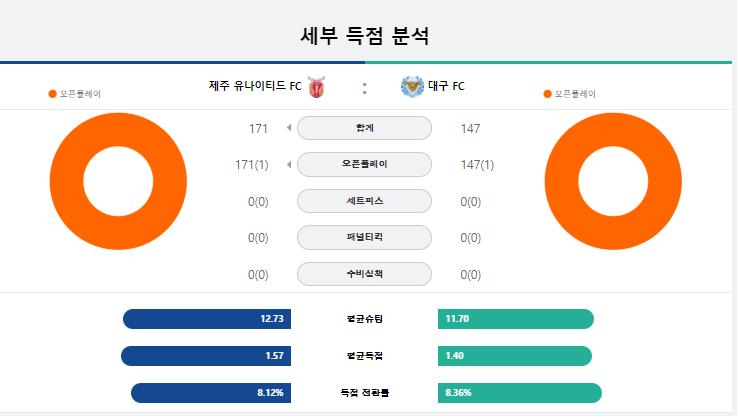This screenshot has height=416, width=737.
Task: Click the left orange 오픈플레이 legend dot
Action: click(53, 94)
